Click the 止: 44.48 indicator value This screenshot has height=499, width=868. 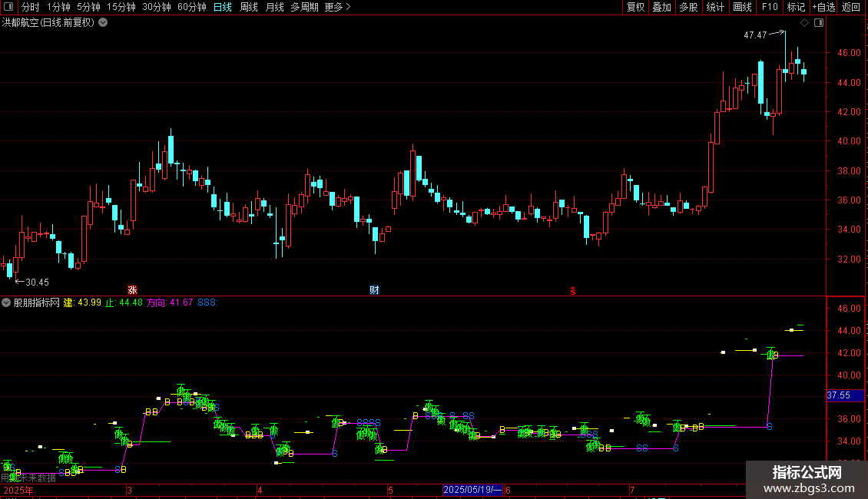(124, 302)
